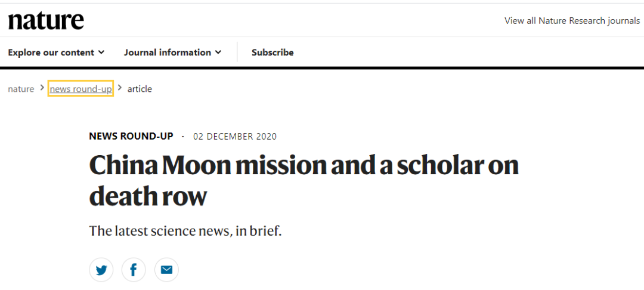The height and width of the screenshot is (290, 644).
Task: Click the Nature logo
Action: click(x=46, y=21)
